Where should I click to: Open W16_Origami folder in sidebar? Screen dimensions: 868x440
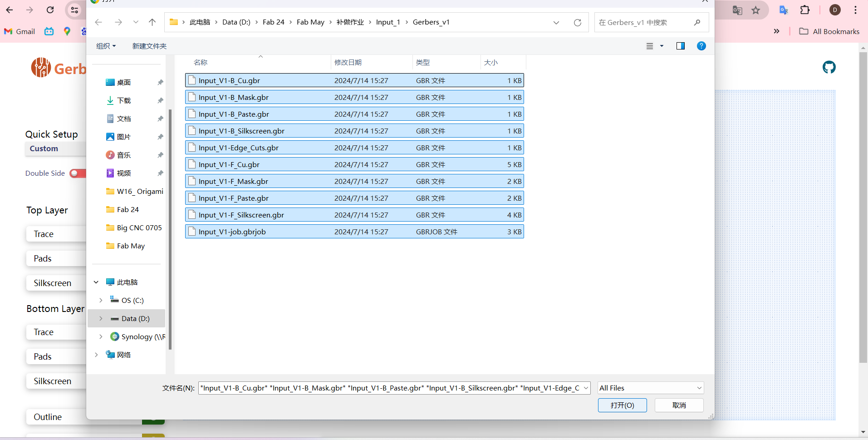point(134,191)
